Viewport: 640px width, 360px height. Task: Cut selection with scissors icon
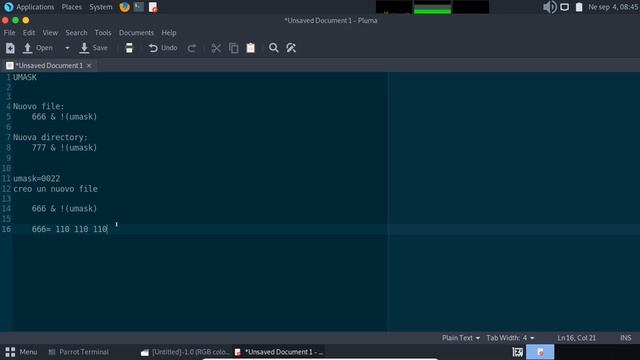[216, 48]
